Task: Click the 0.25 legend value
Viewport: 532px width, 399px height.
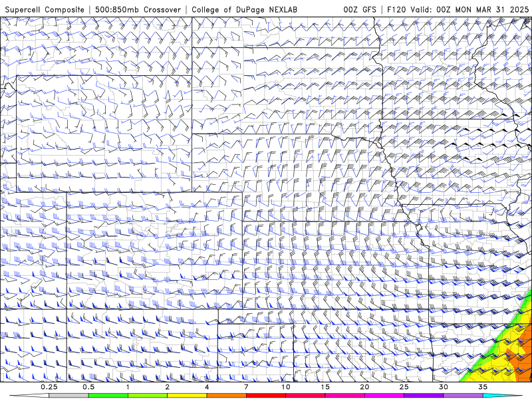Action: point(49,387)
